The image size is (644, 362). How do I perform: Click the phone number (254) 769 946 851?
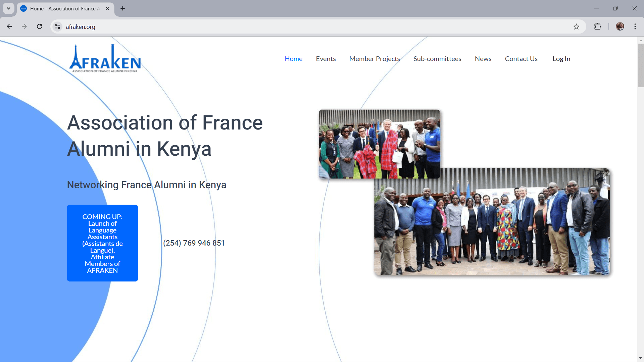coord(194,243)
